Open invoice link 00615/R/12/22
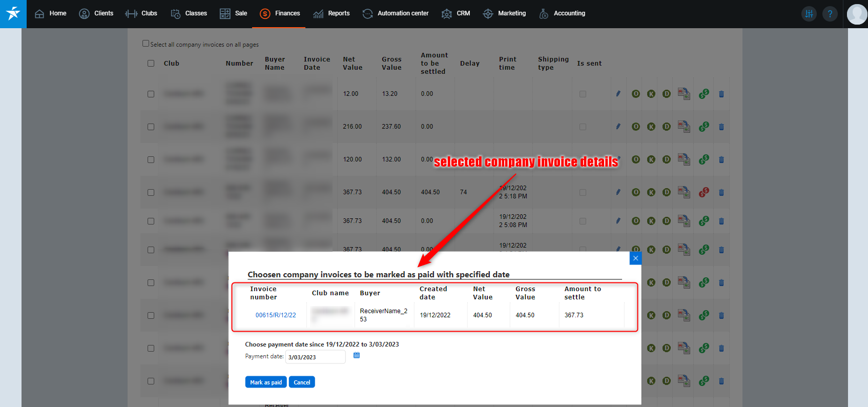 [x=276, y=315]
